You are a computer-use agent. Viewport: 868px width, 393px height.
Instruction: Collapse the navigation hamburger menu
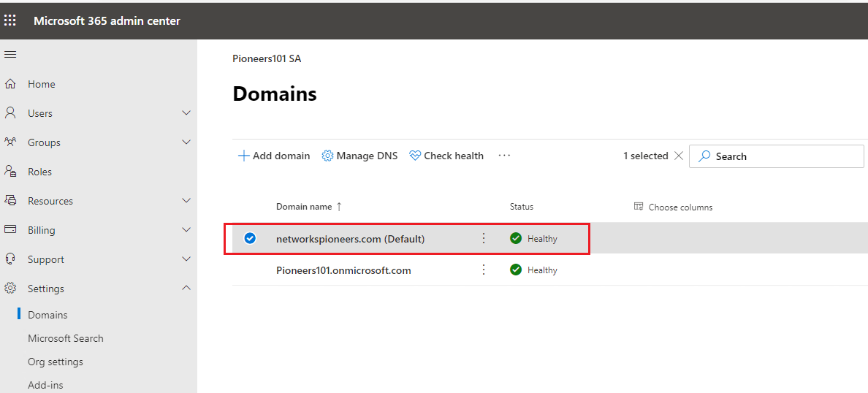10,54
